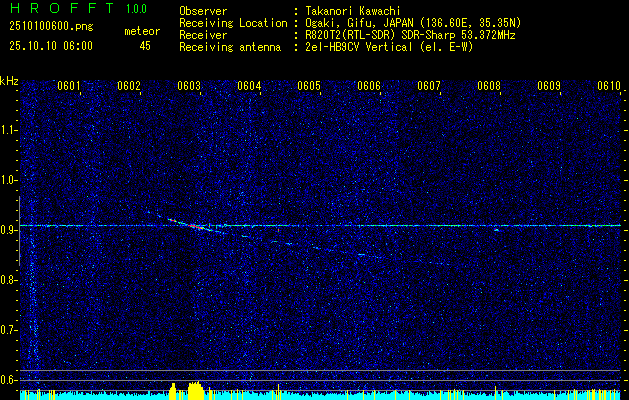Click the Observer label
This screenshot has width=629, height=400.
click(203, 11)
